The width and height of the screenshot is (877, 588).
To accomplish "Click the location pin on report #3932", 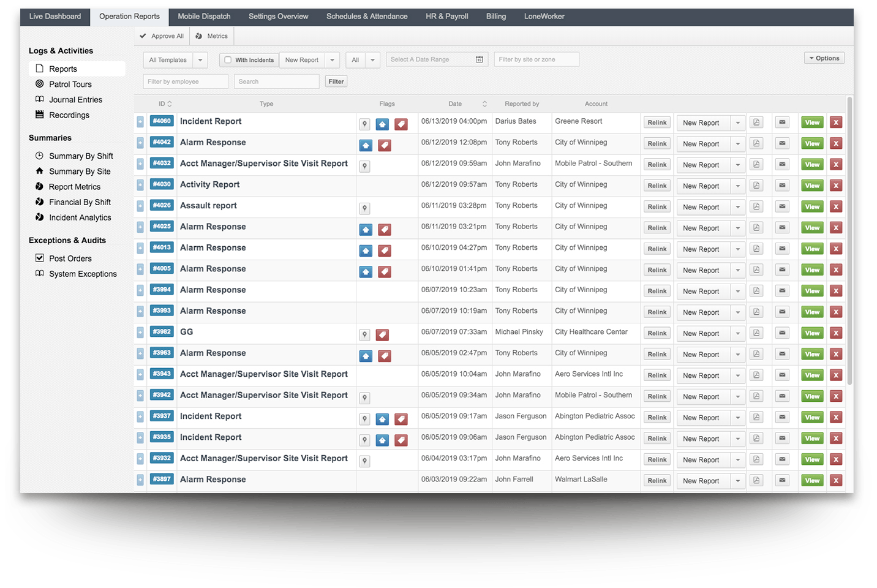I will (364, 461).
